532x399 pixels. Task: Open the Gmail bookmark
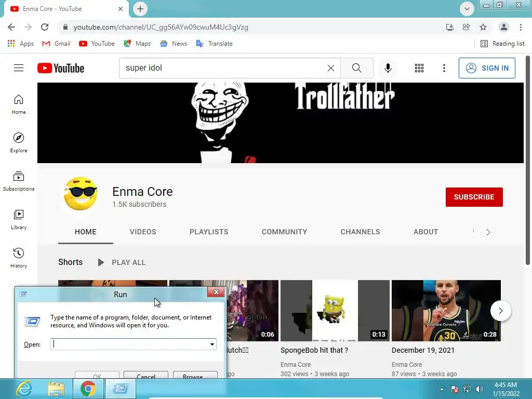(x=56, y=44)
